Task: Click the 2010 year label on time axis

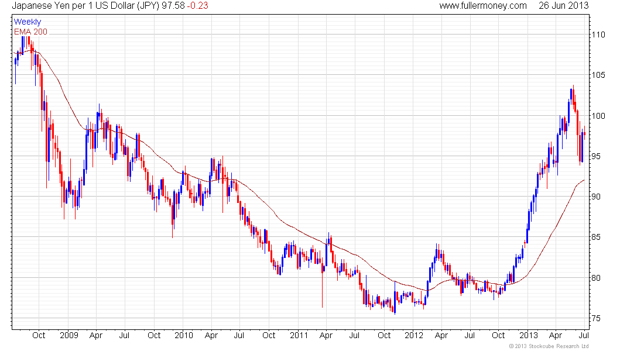Action: tap(184, 335)
